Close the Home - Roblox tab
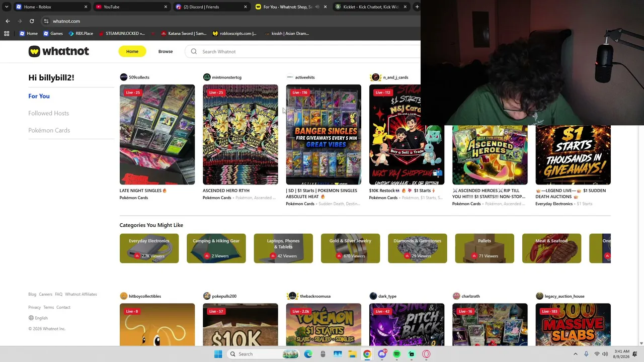 (x=86, y=7)
